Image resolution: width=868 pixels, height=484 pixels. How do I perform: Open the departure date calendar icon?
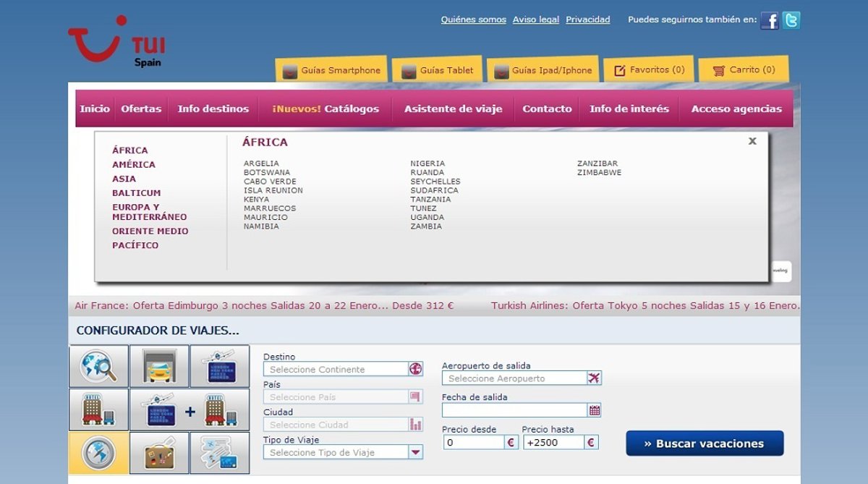[x=594, y=410]
